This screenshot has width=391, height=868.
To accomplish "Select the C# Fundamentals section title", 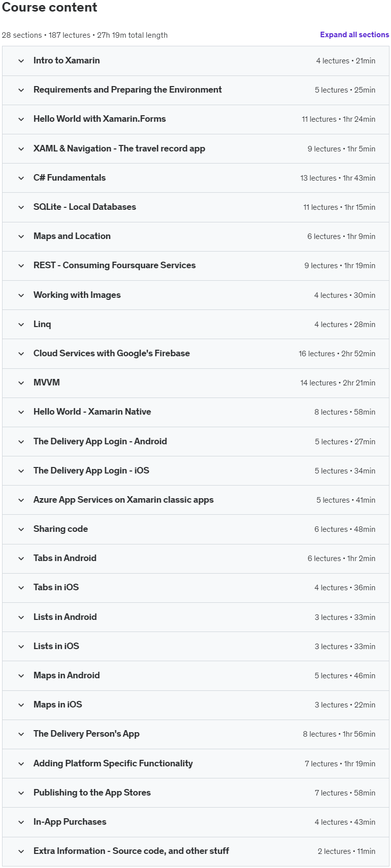I will pos(69,178).
